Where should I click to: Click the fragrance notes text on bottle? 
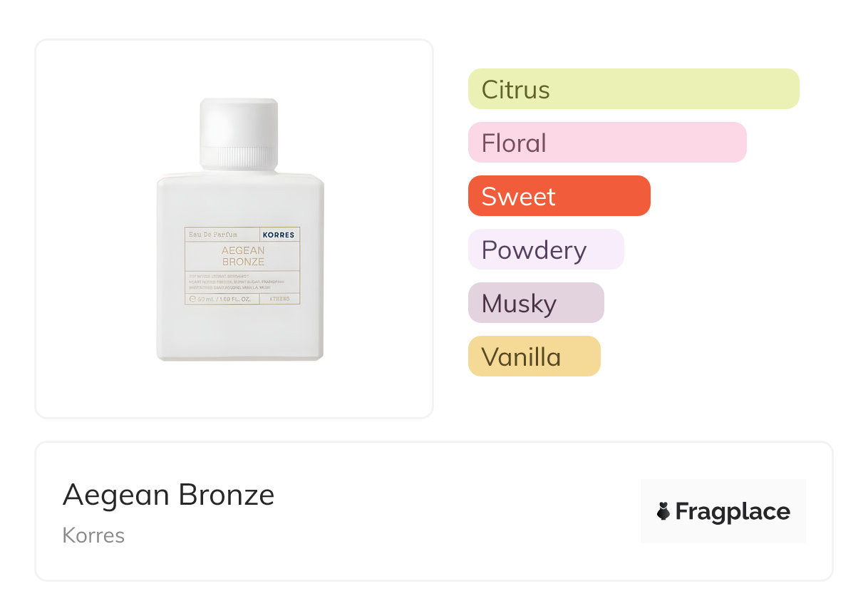click(x=242, y=281)
